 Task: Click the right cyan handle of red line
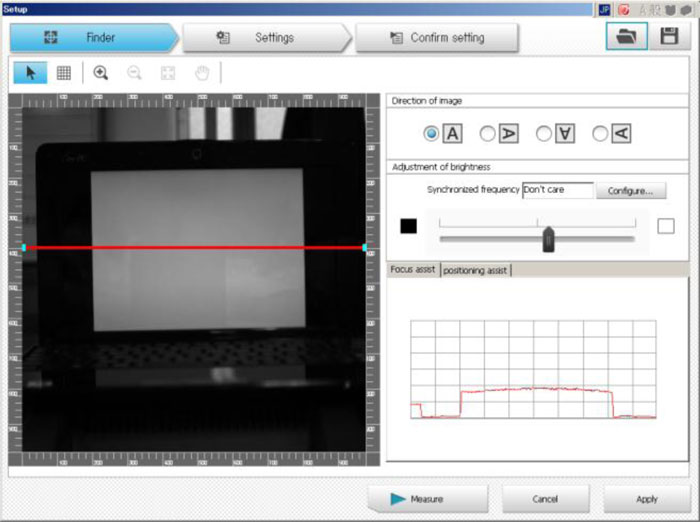pyautogui.click(x=365, y=247)
